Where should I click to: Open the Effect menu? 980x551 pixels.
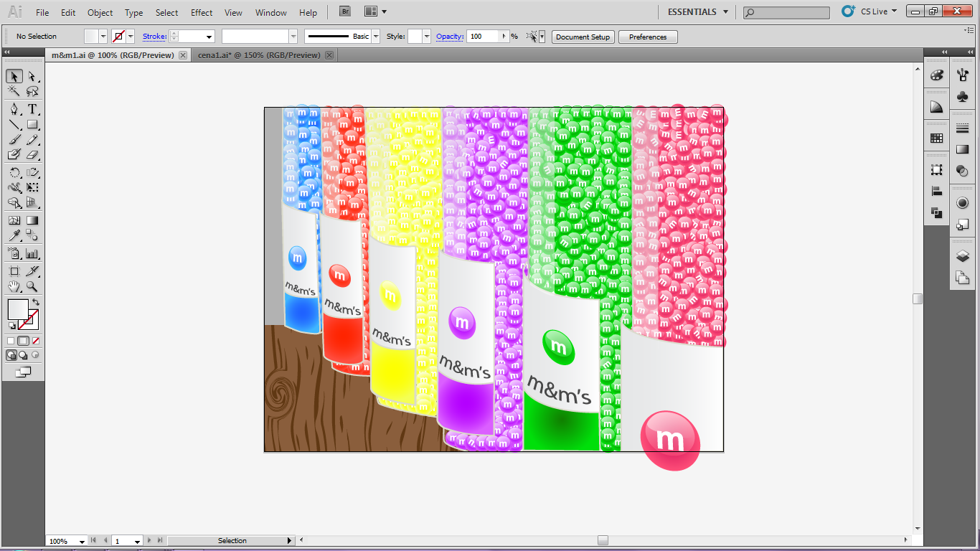(x=202, y=12)
